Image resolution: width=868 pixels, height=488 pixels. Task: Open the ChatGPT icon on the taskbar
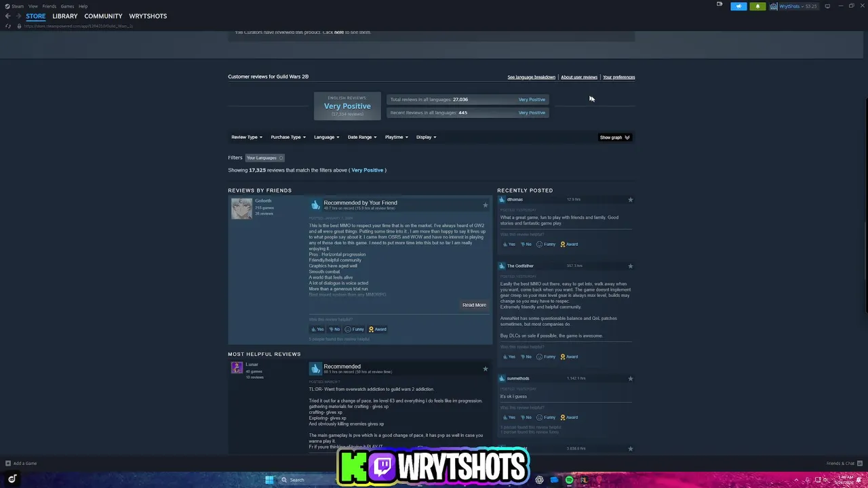(x=539, y=480)
